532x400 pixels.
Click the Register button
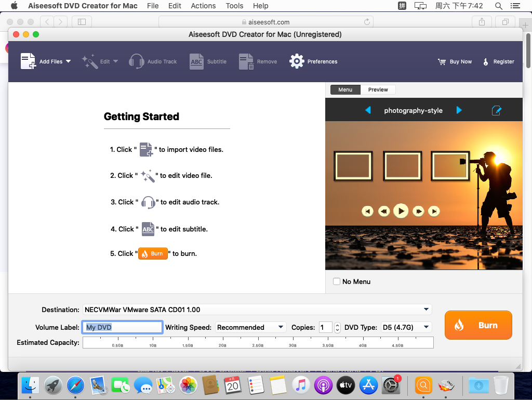click(498, 61)
